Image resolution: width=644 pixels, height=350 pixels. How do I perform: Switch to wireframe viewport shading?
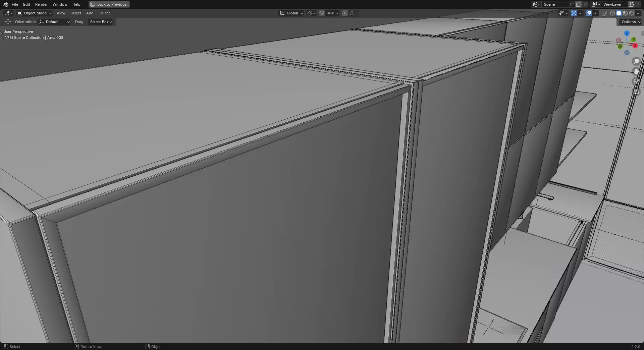612,13
